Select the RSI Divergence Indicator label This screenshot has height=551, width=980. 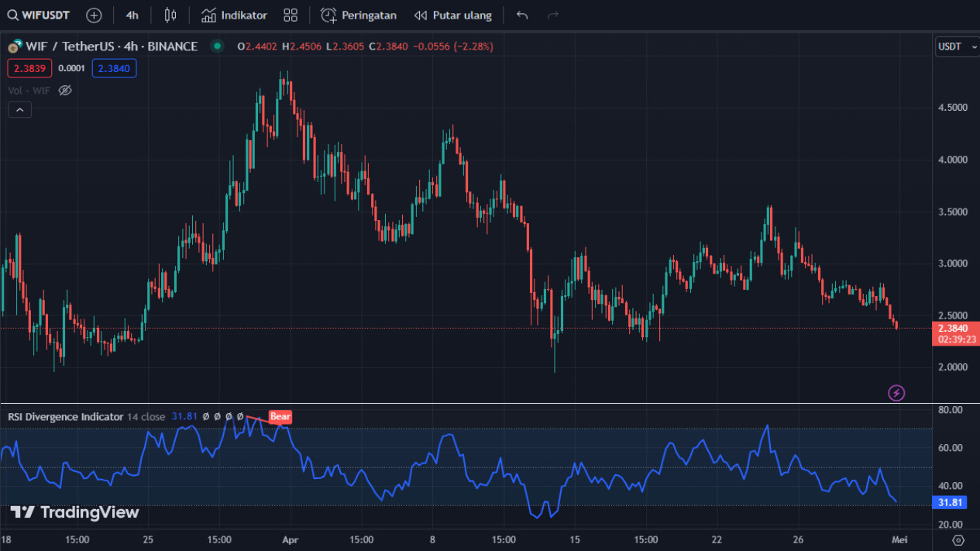[66, 417]
